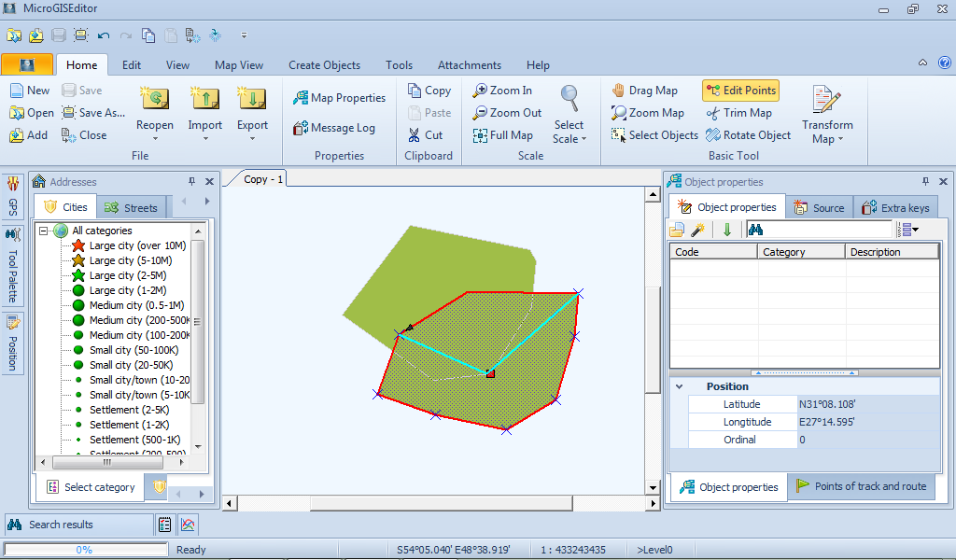
Task: Open Points of track and route
Action: tap(861, 486)
